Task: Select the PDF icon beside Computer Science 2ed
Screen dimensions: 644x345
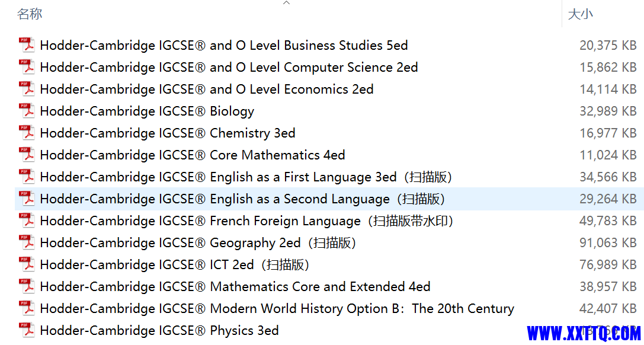Action: pos(27,67)
